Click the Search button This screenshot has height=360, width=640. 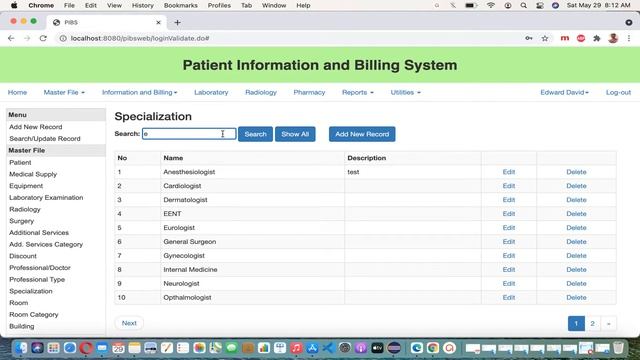click(256, 134)
